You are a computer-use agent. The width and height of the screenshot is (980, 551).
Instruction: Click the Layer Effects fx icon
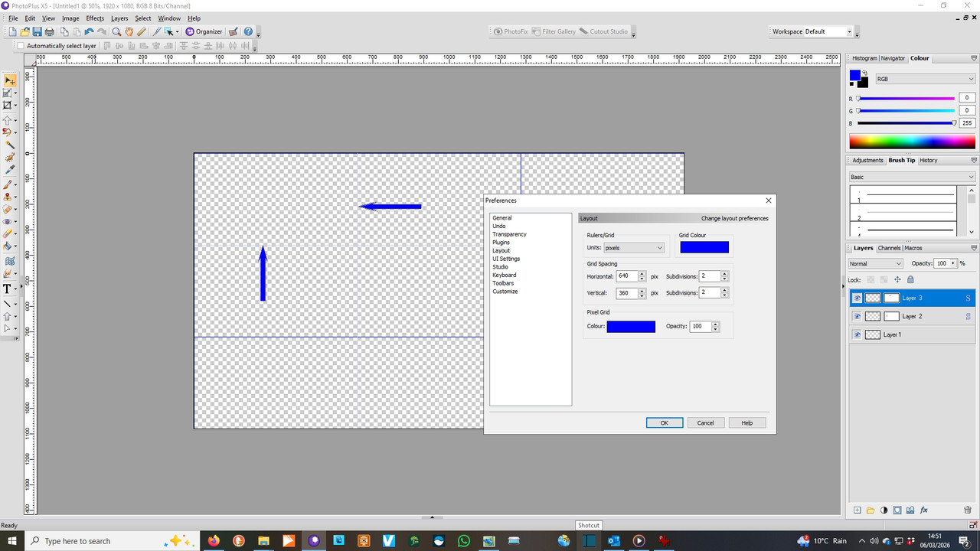(924, 510)
